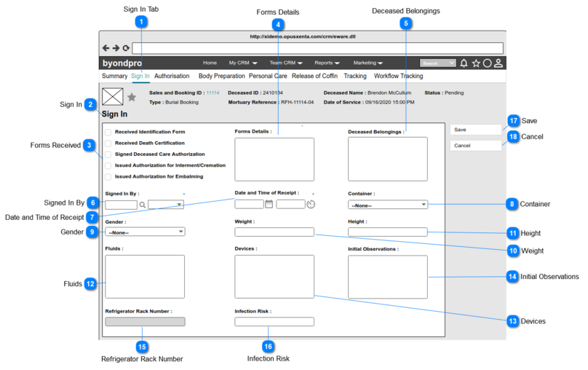Click the Status Pending text

point(444,93)
